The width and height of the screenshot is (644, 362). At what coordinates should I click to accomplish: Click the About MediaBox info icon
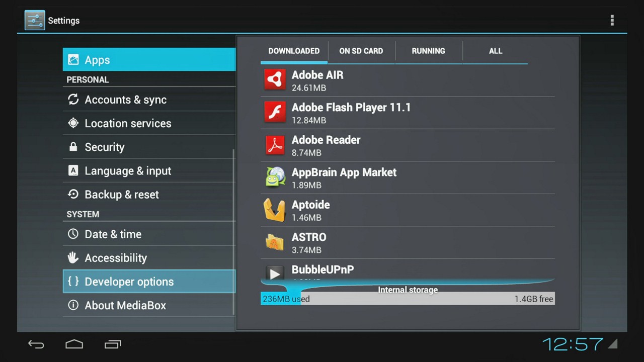[73, 305]
